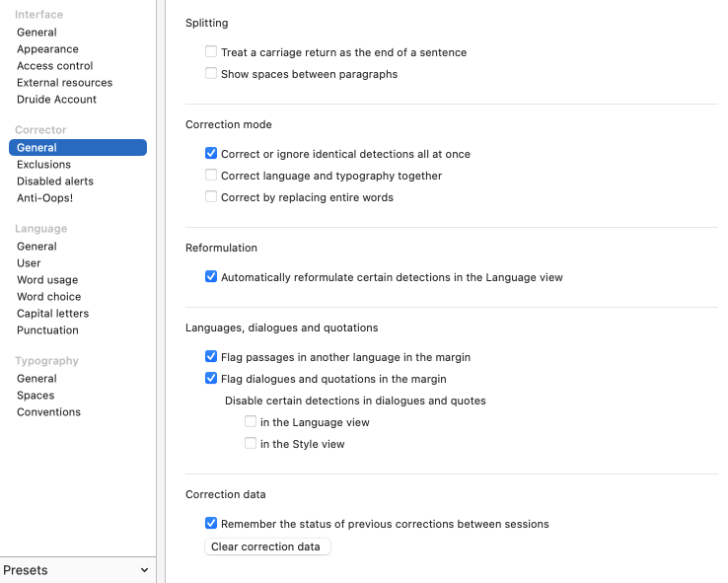
Task: Open Word choice under Language
Action: pos(48,297)
